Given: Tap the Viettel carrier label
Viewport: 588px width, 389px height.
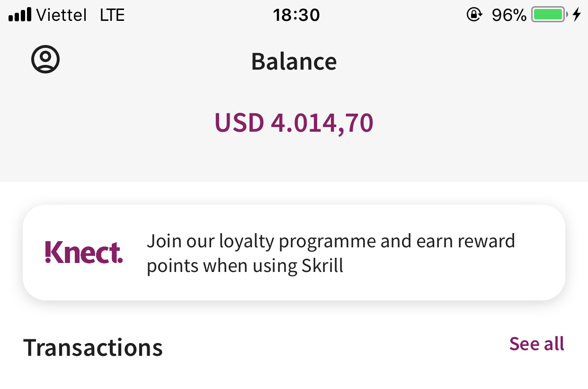Looking at the screenshot, I should click(62, 15).
